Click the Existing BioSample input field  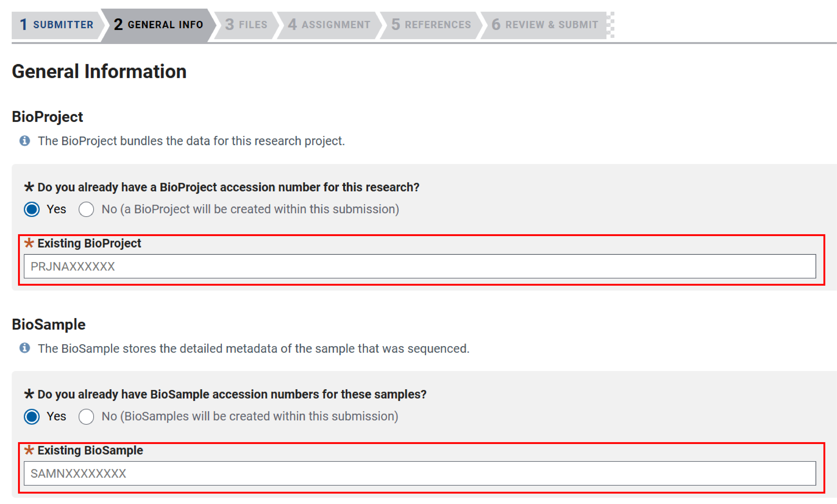pos(420,473)
